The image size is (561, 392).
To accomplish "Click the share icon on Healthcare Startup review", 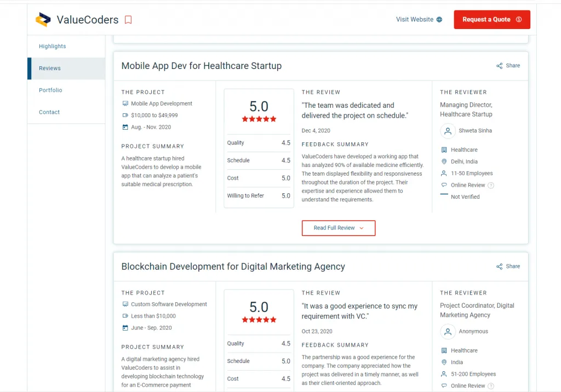I will tap(500, 66).
